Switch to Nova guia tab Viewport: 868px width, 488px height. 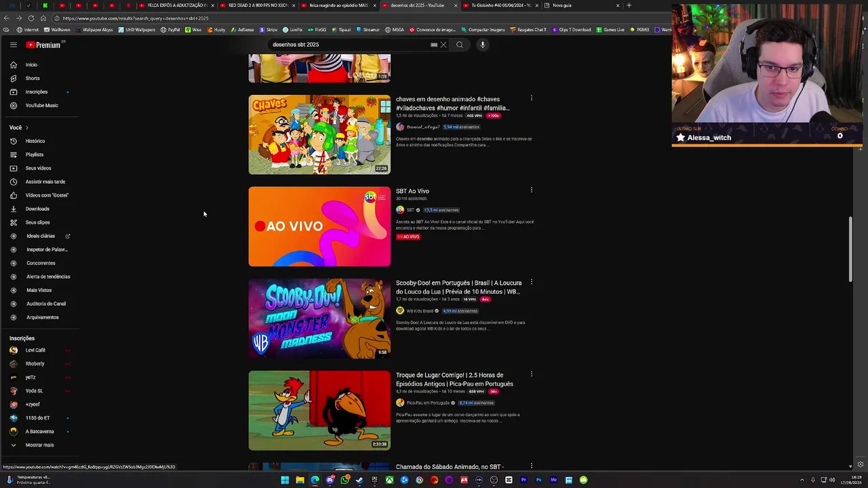582,5
